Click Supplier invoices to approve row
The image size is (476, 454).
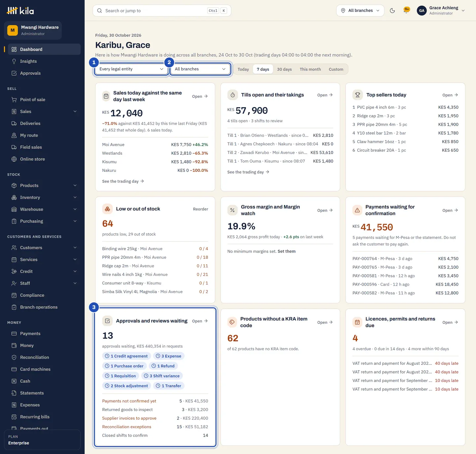155,418
